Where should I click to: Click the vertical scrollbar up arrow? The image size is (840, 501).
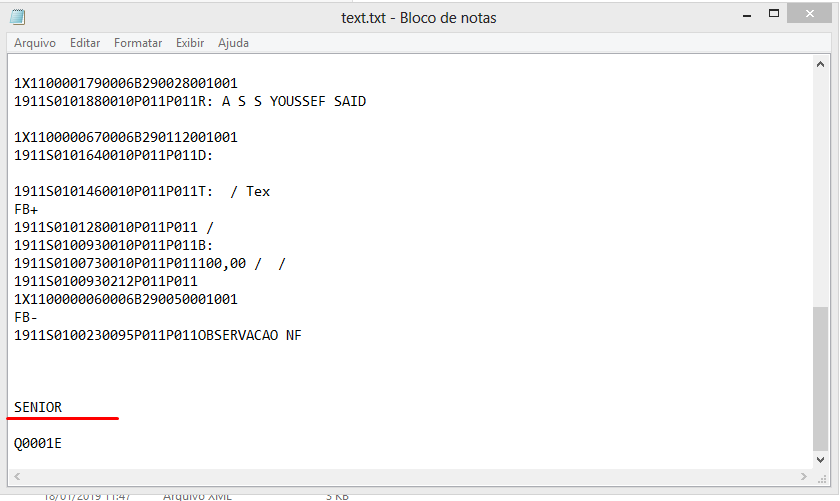(x=820, y=64)
